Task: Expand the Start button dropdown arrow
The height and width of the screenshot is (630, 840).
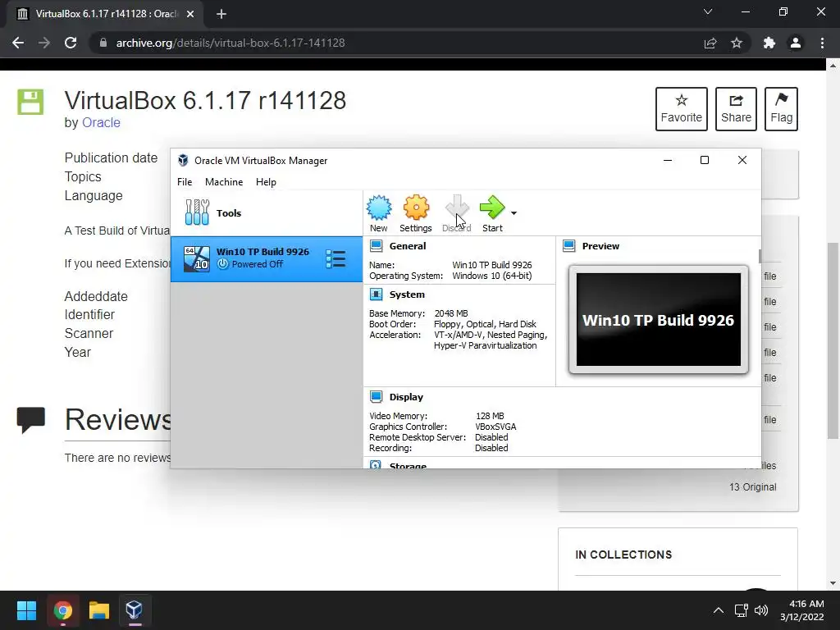Action: pos(514,213)
